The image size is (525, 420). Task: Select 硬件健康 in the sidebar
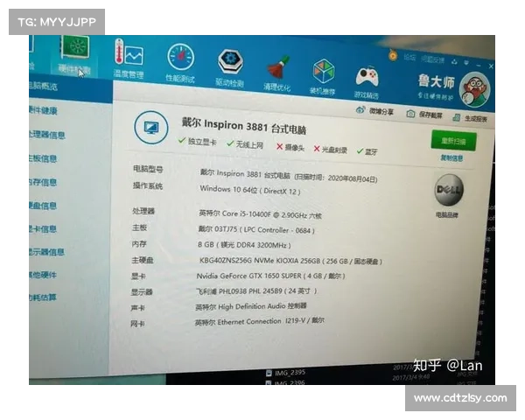tap(43, 110)
